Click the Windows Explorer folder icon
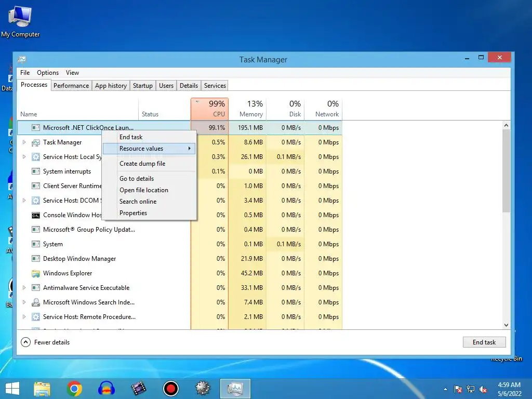 [x=36, y=273]
